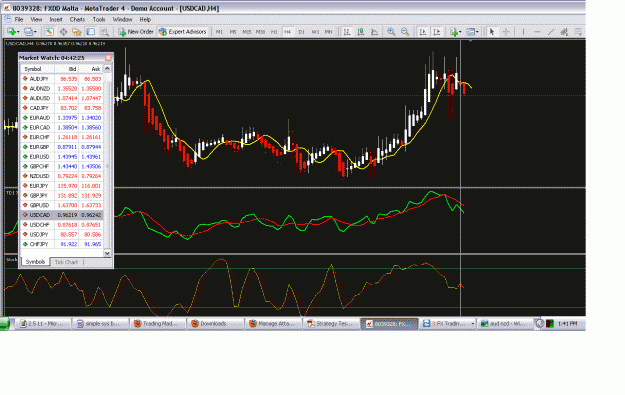Select AUDJPY row in Market Watch
The width and height of the screenshot is (625, 395).
coord(62,79)
